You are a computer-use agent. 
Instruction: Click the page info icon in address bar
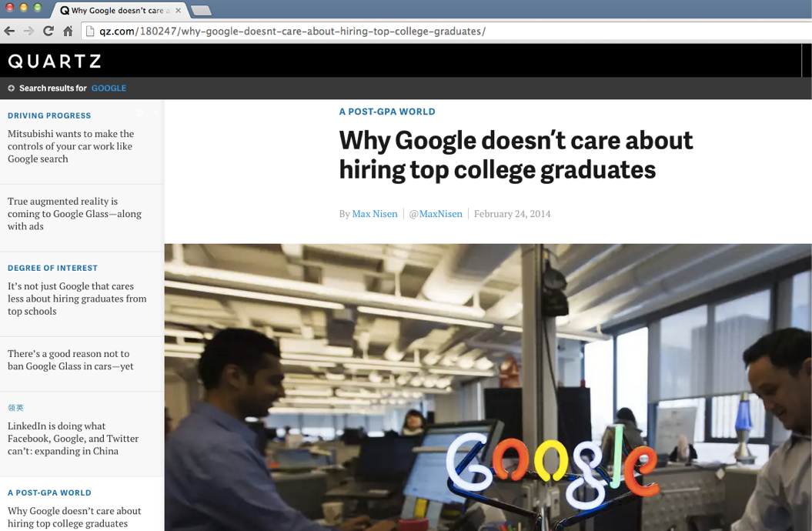[90, 31]
